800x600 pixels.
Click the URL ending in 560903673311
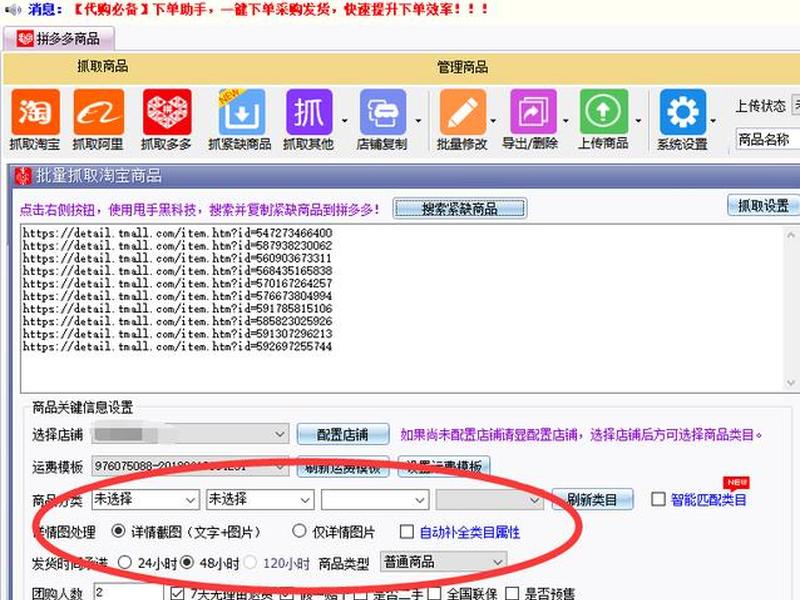[x=177, y=258]
